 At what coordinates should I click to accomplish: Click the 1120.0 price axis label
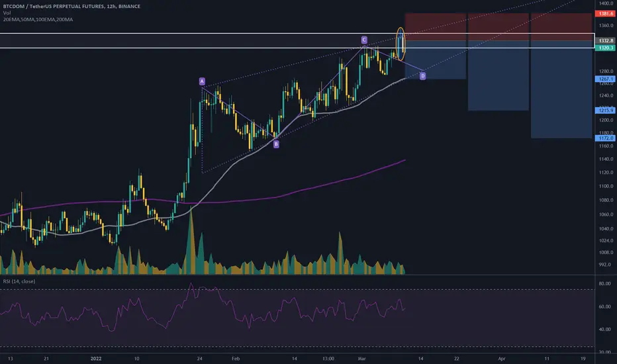click(x=606, y=173)
